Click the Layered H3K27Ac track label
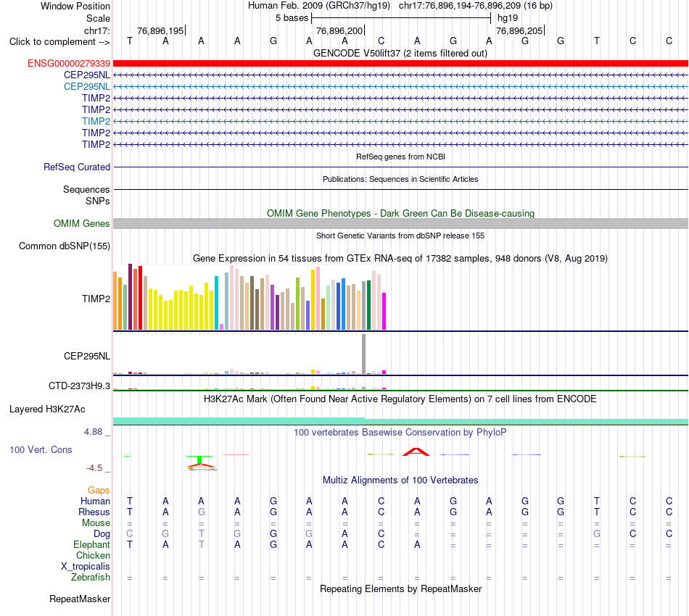This screenshot has height=616, width=689. [47, 409]
